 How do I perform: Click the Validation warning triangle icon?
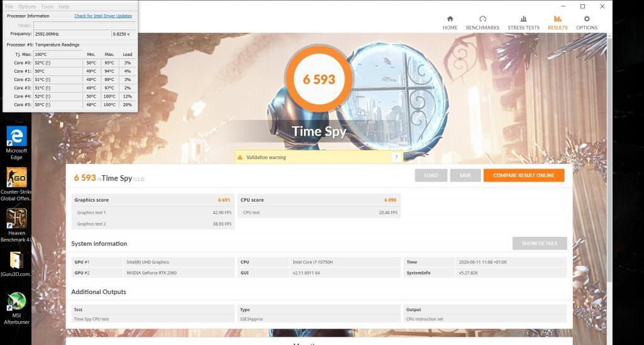(240, 157)
